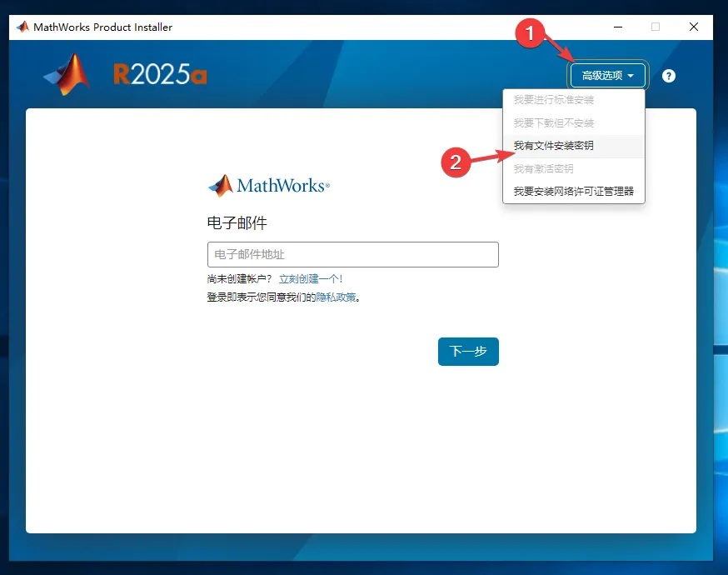Viewport: 728px width, 575px height.
Task: Click the question mark help icon
Action: [669, 76]
